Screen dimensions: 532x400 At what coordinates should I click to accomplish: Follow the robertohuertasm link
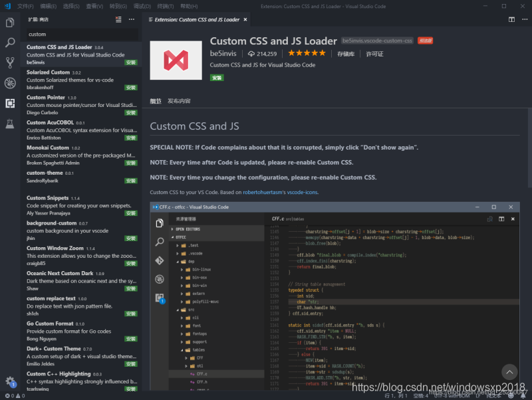(262, 192)
